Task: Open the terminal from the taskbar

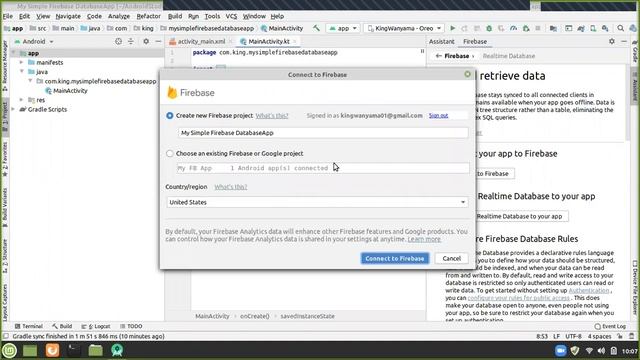Action: 74,350
